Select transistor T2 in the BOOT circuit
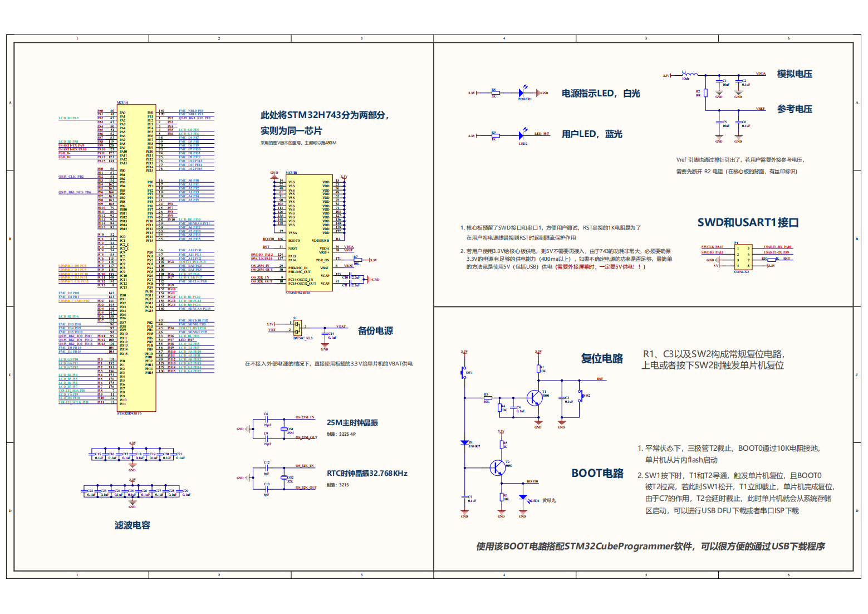Viewport: 868px width, 614px height. pos(498,467)
